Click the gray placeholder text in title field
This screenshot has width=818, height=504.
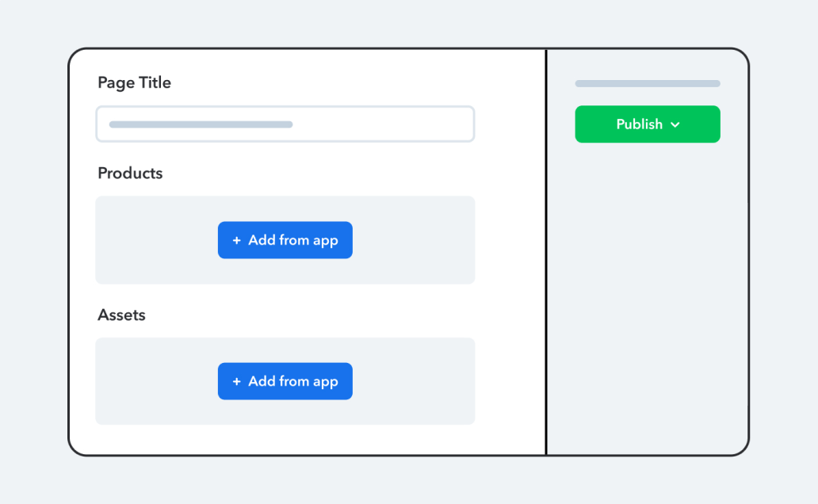201,124
